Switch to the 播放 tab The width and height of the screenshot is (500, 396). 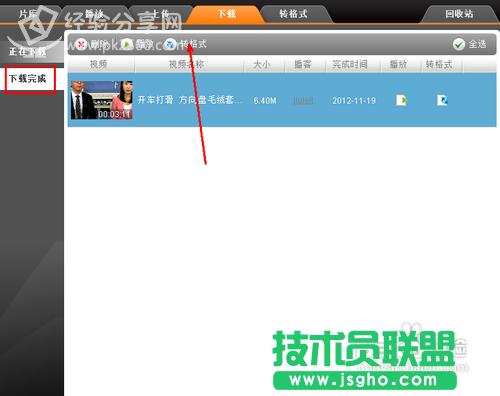click(94, 14)
